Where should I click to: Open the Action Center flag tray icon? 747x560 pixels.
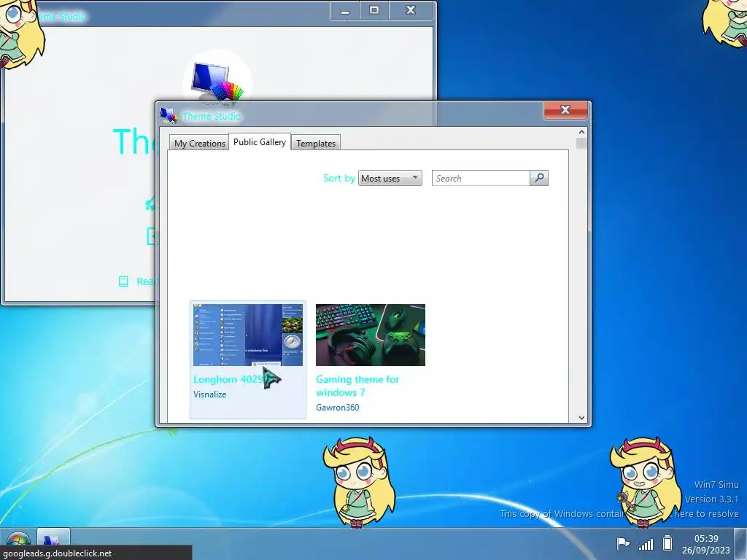click(x=623, y=542)
